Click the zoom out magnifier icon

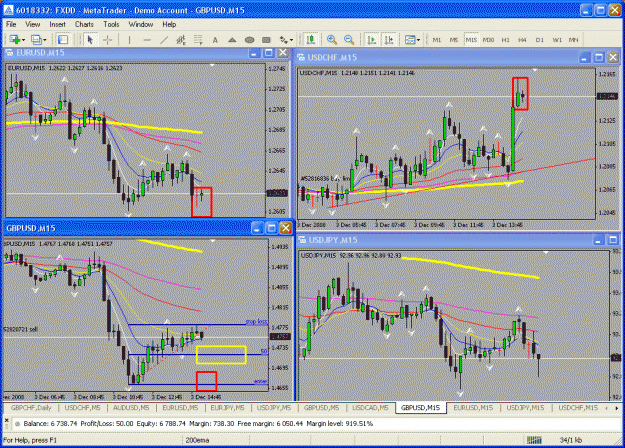point(349,39)
